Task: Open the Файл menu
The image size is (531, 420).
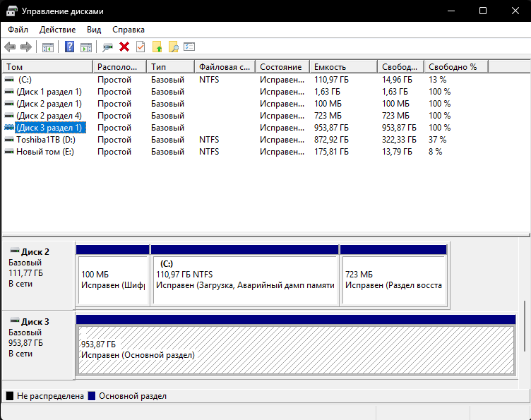Action: pos(18,30)
